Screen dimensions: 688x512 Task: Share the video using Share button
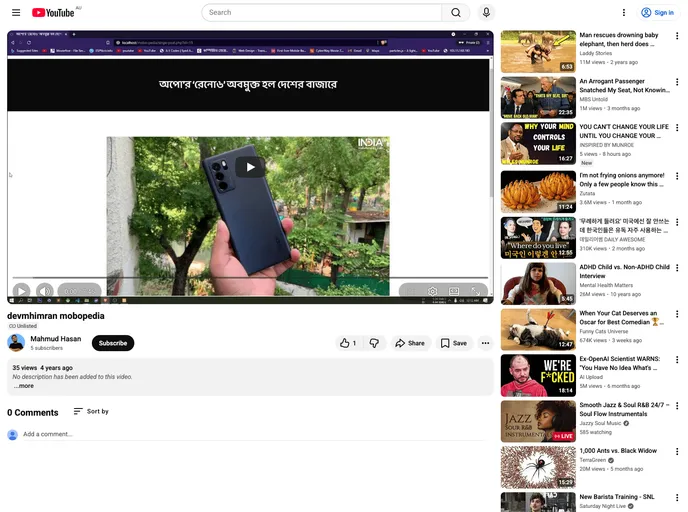tap(409, 343)
